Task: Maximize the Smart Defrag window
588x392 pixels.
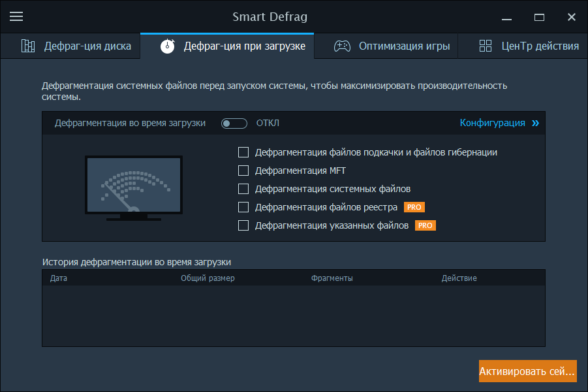Action: 539,17
